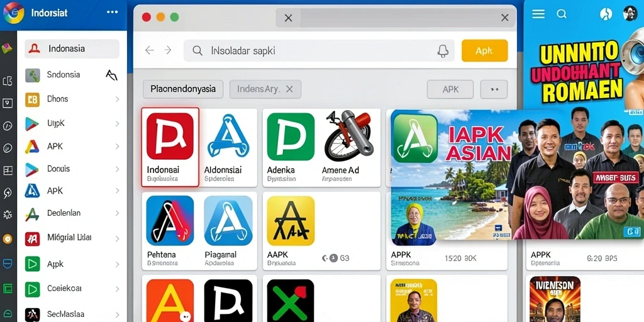Expand the Coeiekoai row chevron
The width and height of the screenshot is (644, 322).
(117, 289)
